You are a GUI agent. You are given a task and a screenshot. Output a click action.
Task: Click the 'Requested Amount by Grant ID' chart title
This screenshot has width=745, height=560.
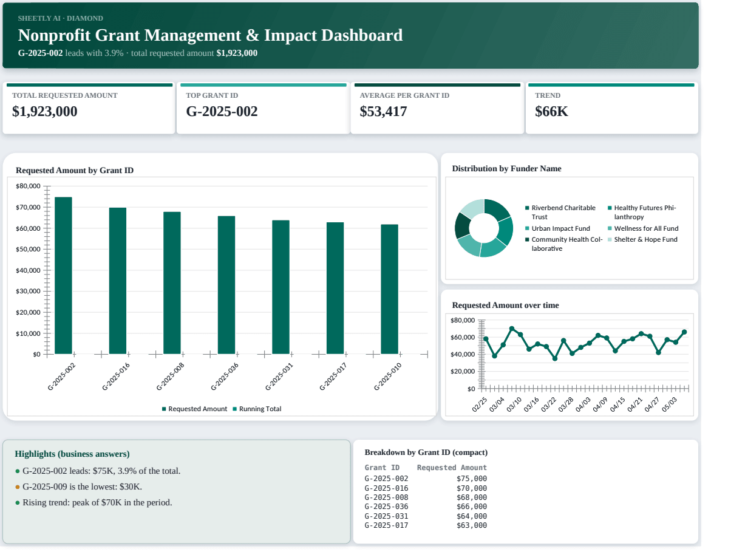pyautogui.click(x=75, y=171)
